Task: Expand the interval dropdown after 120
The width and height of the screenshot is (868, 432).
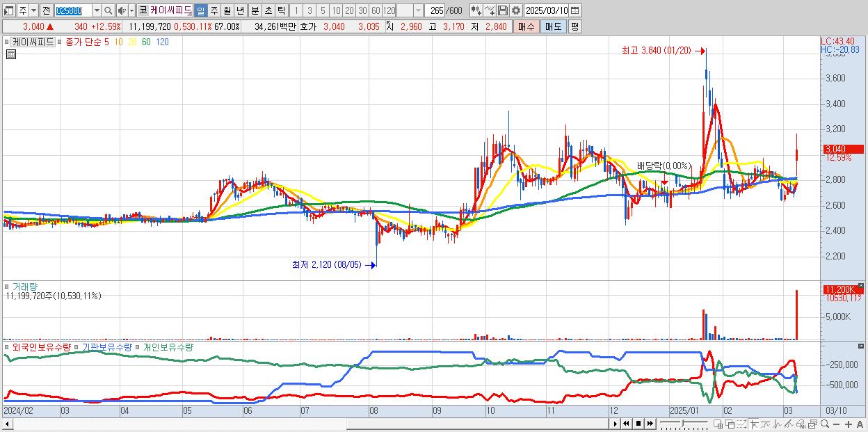Action: (x=418, y=10)
